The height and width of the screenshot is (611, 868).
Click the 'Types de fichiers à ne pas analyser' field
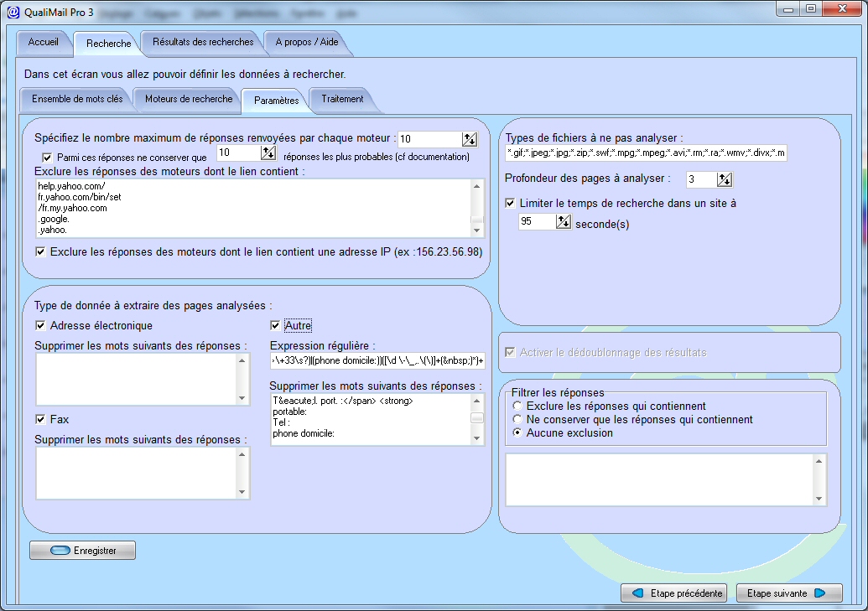coord(646,153)
